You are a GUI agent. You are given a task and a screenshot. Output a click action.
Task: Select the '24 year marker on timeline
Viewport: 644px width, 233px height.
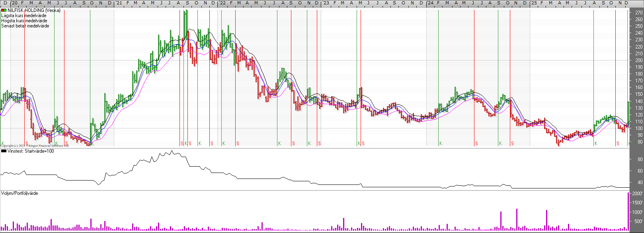tap(430, 3)
